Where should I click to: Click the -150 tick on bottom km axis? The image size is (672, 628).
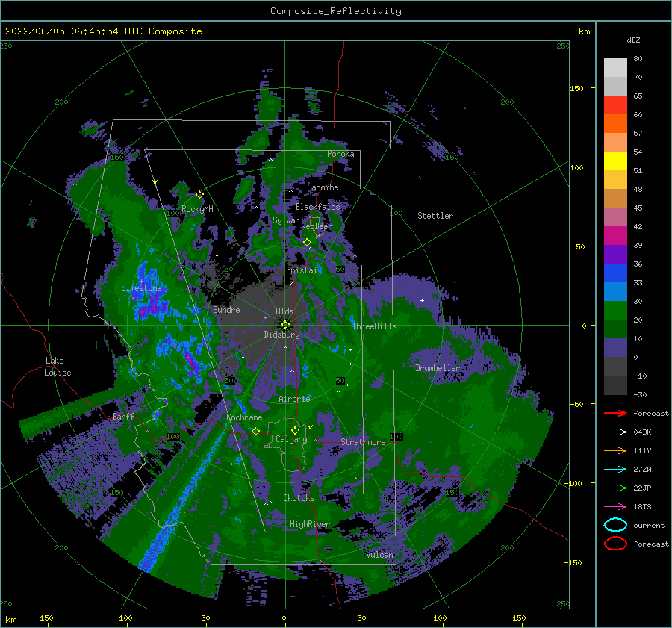pyautogui.click(x=44, y=618)
